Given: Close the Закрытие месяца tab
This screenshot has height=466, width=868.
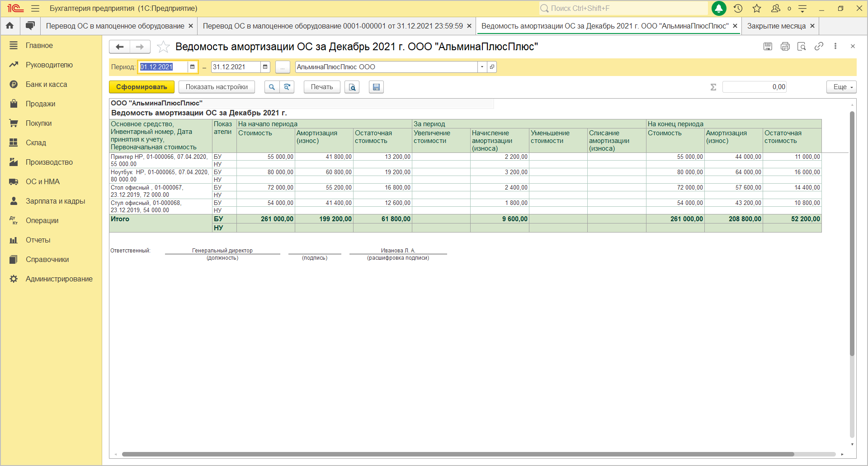Looking at the screenshot, I should (812, 26).
